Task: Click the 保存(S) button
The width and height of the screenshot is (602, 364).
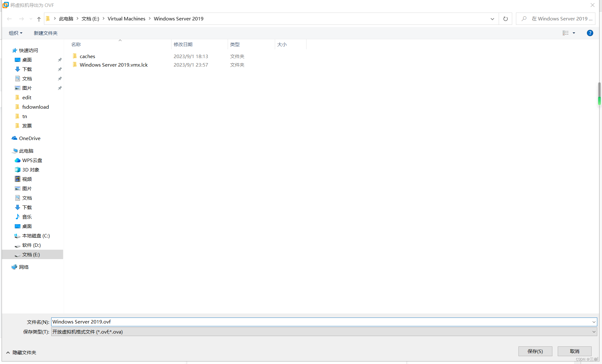Action: coord(535,351)
